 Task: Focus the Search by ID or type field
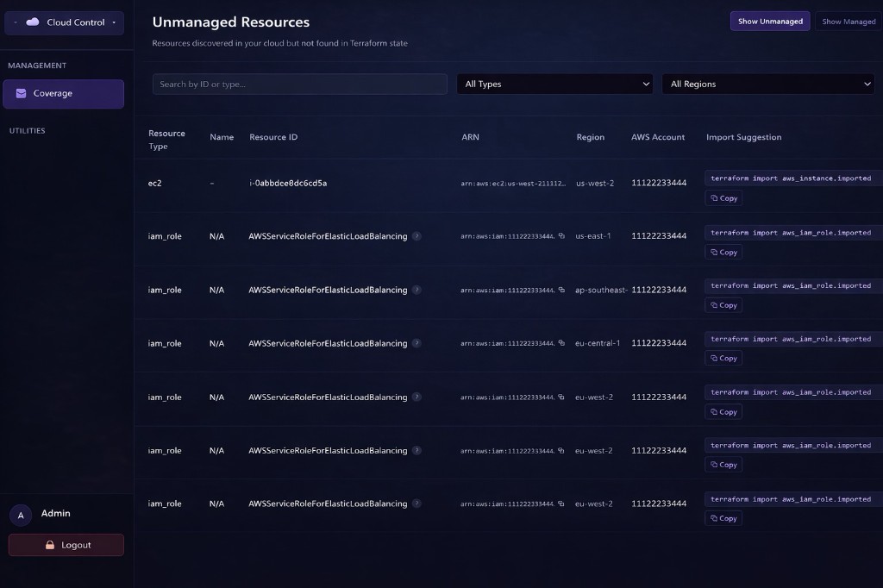(299, 84)
